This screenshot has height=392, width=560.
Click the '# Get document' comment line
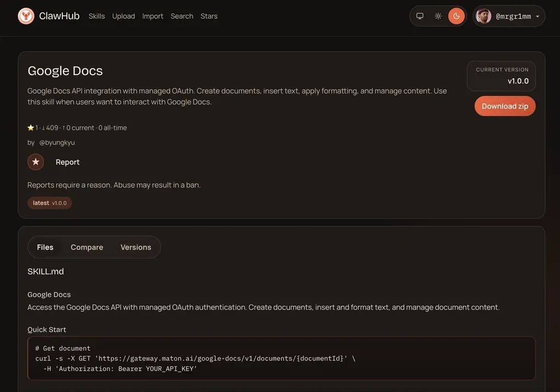(63, 348)
